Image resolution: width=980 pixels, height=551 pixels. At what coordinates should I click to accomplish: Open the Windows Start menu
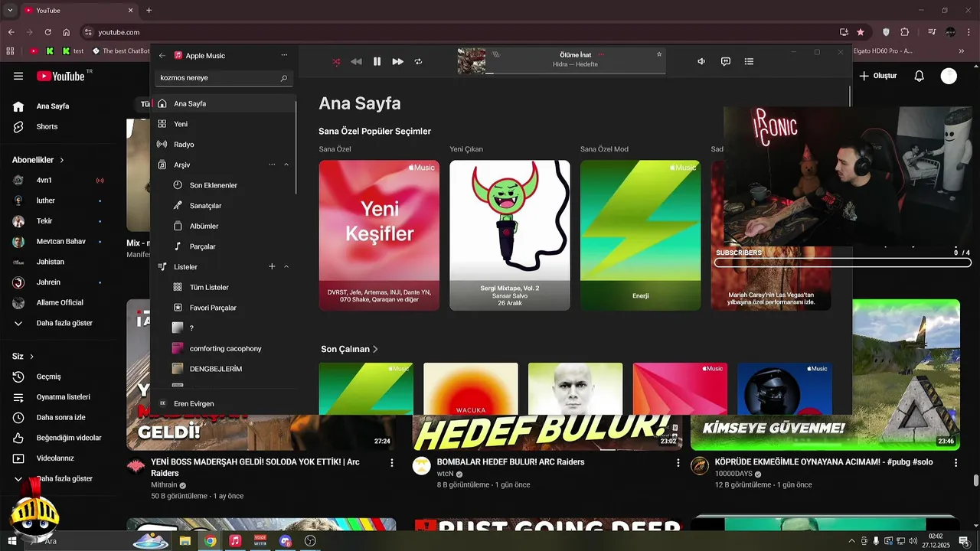point(14,540)
